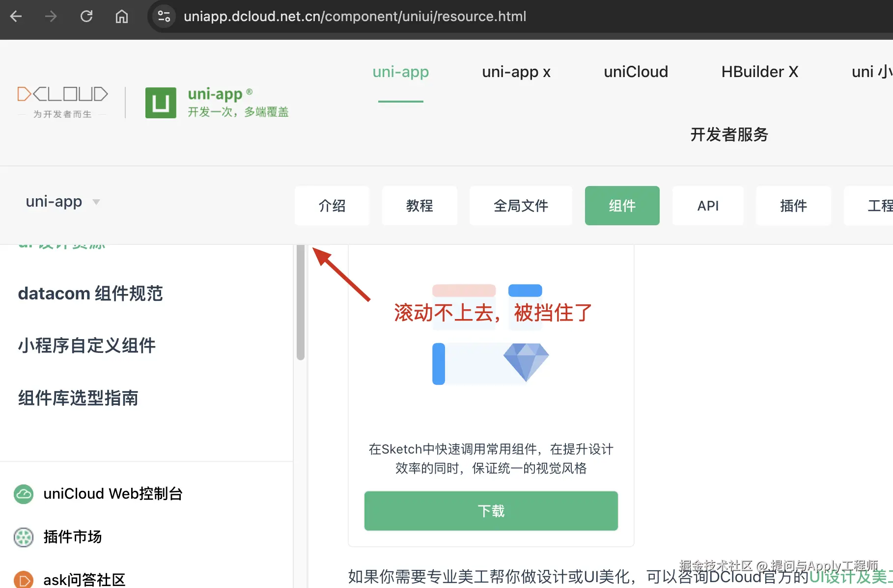Select HBuilder X in top navigation
The image size is (893, 588).
click(x=759, y=72)
